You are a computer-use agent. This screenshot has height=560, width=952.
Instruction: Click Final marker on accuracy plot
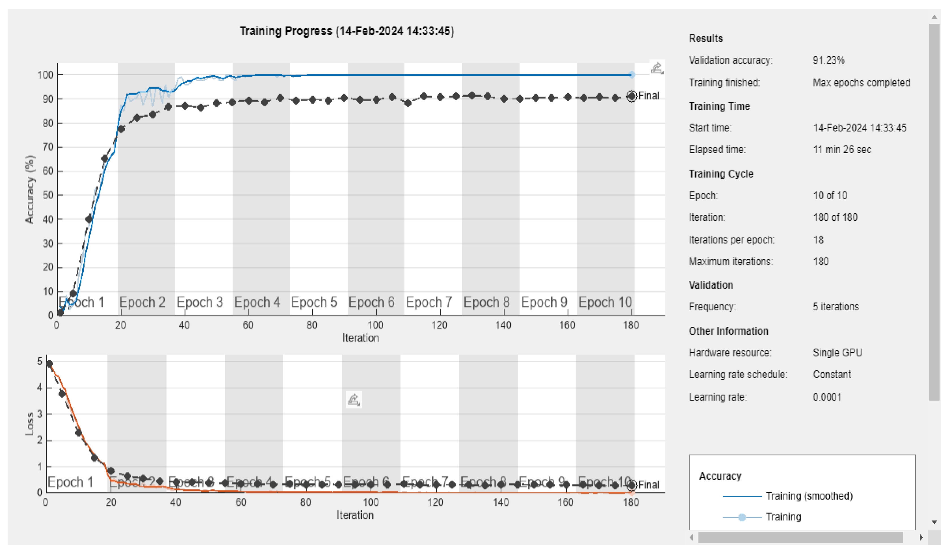click(632, 96)
